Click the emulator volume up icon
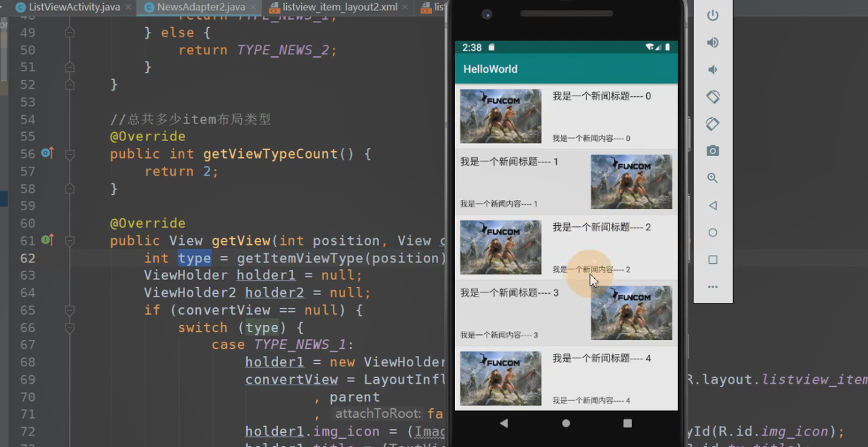This screenshot has width=868, height=447. [713, 43]
